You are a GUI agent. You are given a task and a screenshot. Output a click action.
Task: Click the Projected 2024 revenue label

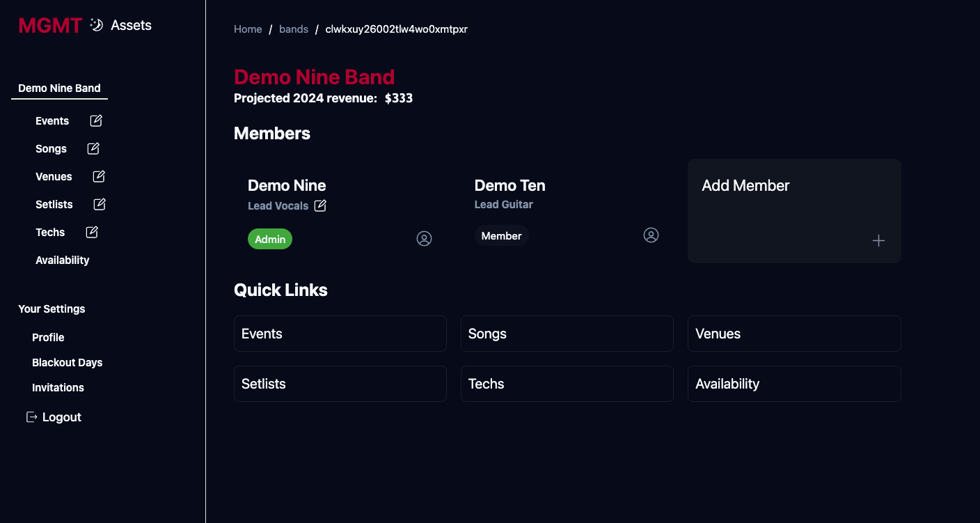pyautogui.click(x=306, y=98)
